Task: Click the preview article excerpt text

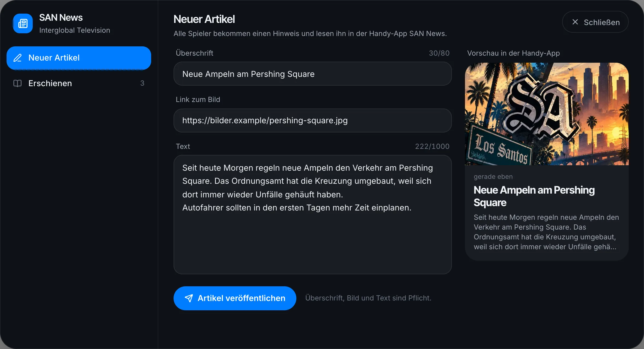Action: tap(546, 232)
